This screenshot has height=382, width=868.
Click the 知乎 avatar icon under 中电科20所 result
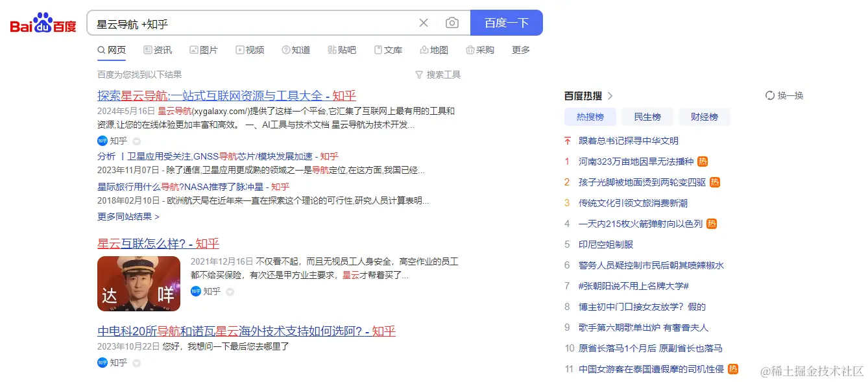click(102, 363)
